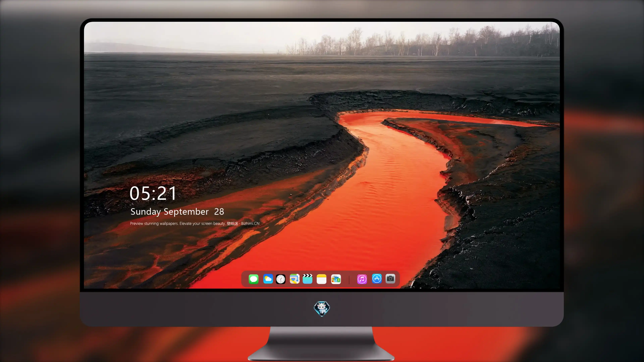Open the Camera app in the dock

390,279
